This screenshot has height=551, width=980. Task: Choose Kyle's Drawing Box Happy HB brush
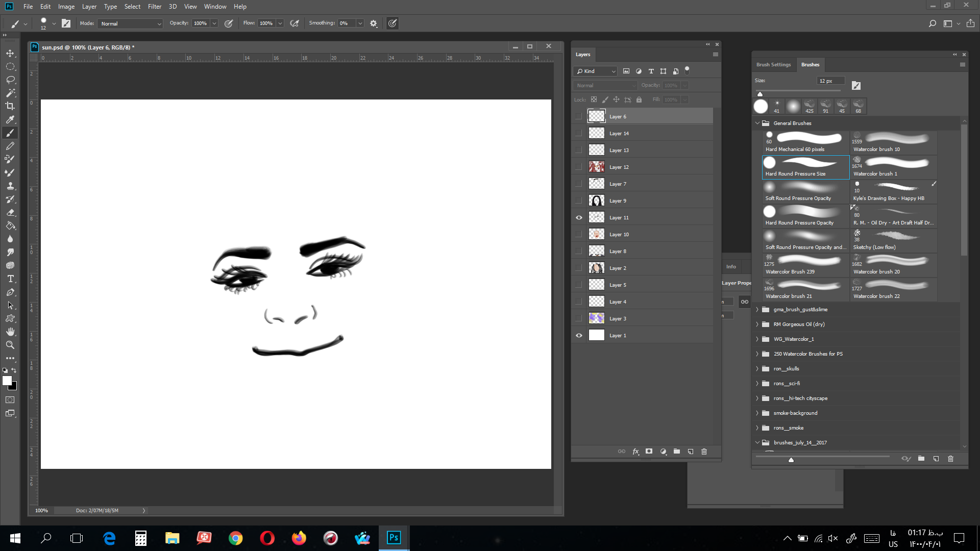(x=894, y=192)
